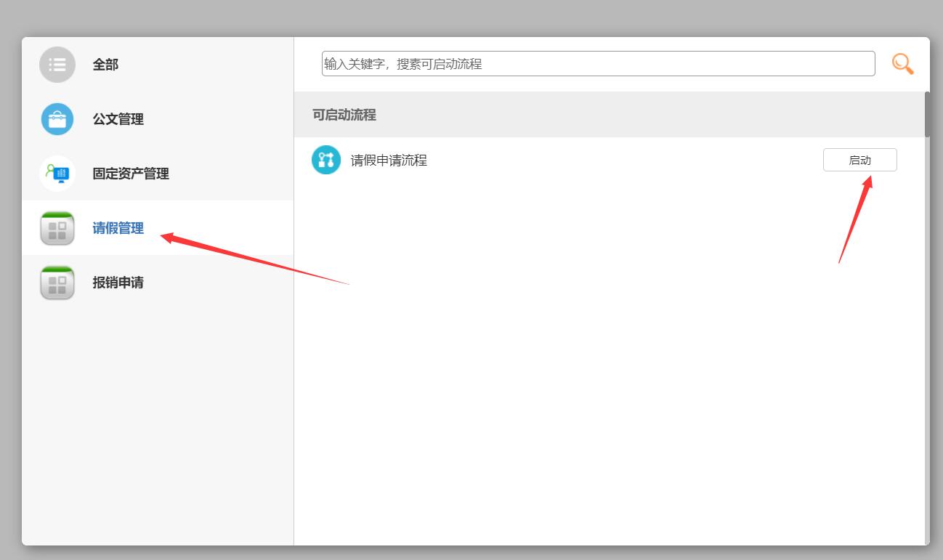Image resolution: width=943 pixels, height=560 pixels.
Task: Click the empty white area below 请假申请流程
Action: [x=581, y=363]
